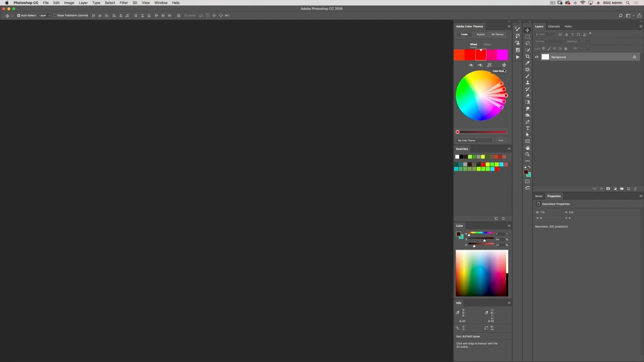Select the Clone Stamp tool

coord(527,82)
